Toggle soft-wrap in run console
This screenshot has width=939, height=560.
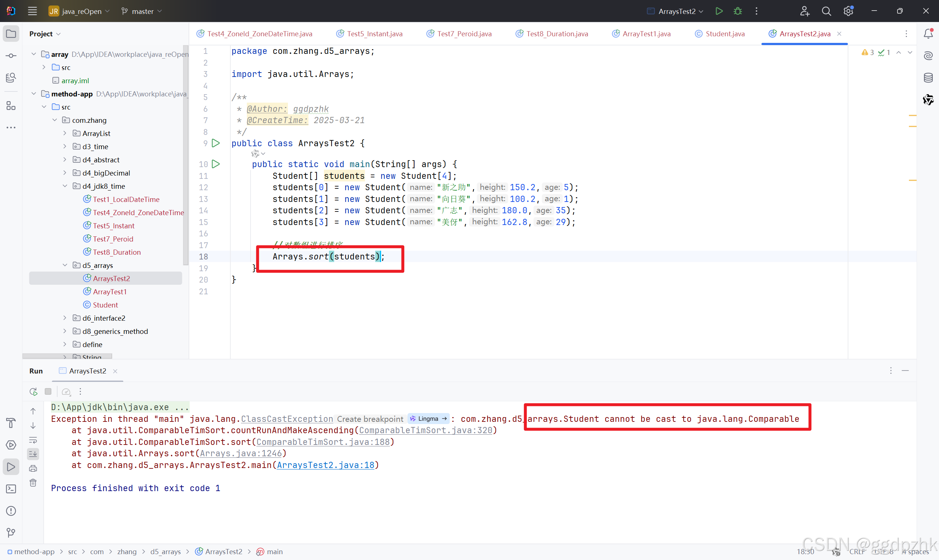coord(33,440)
